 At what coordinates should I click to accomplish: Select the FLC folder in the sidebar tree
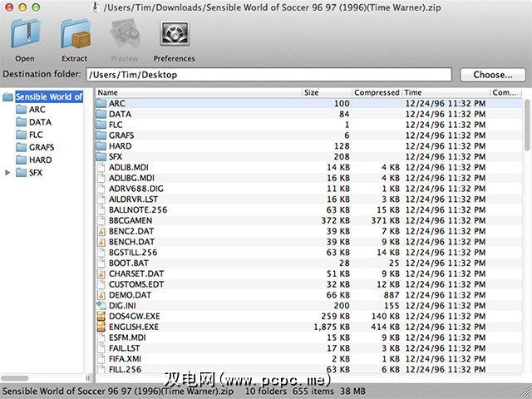(36, 135)
